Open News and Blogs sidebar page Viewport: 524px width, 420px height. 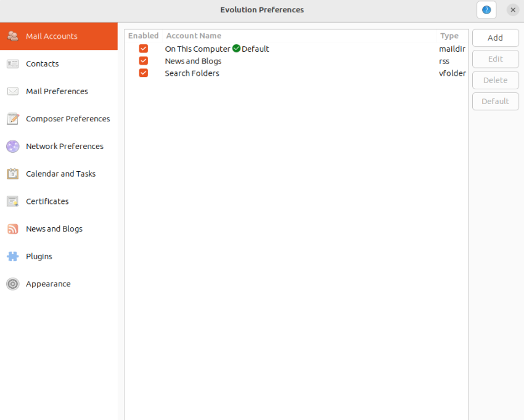click(59, 229)
